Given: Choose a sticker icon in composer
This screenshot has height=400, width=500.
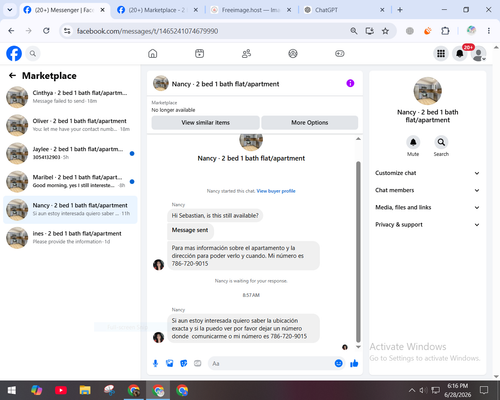Looking at the screenshot, I should tap(184, 363).
